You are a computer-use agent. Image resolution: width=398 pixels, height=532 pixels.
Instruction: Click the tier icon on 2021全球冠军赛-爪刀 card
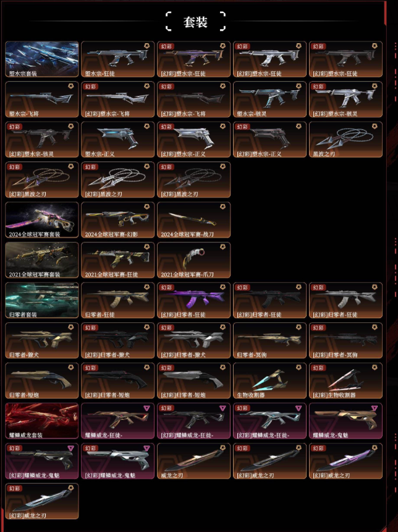[x=222, y=247]
